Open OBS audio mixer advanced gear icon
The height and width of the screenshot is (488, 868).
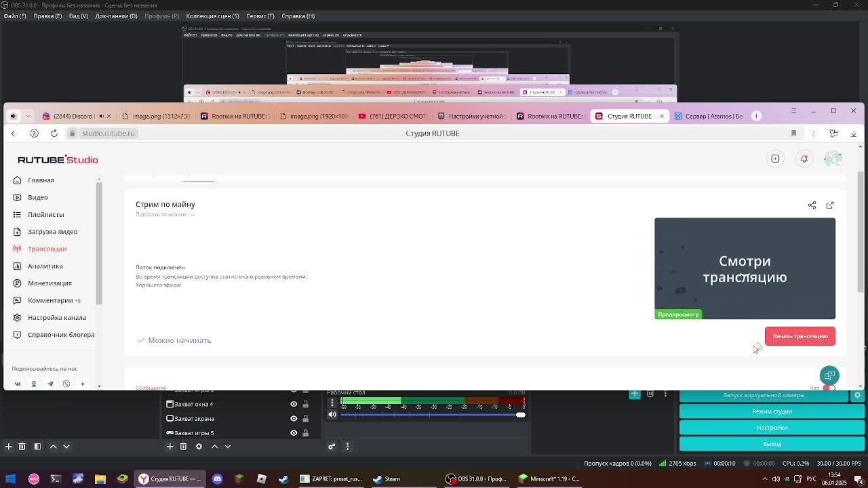coord(332,447)
